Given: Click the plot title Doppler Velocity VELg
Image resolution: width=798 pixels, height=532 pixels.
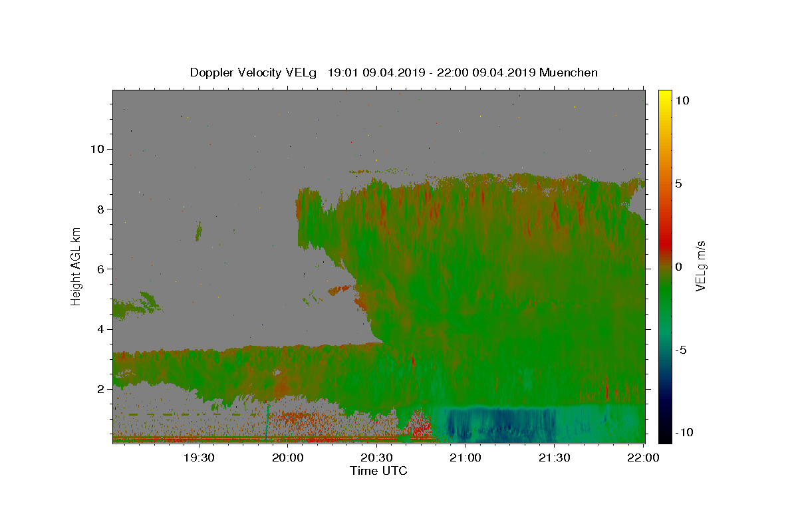Looking at the screenshot, I should click(x=253, y=72).
